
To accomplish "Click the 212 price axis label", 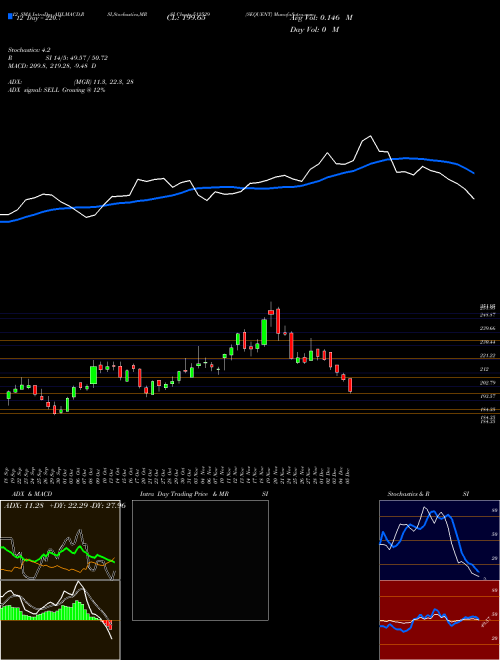I will coord(484,369).
